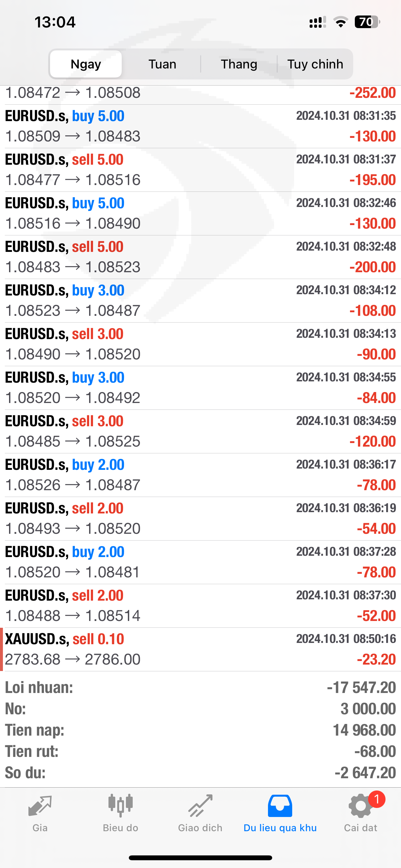Tap the Wi-Fi icon in status bar
The image size is (401, 868).
click(340, 22)
